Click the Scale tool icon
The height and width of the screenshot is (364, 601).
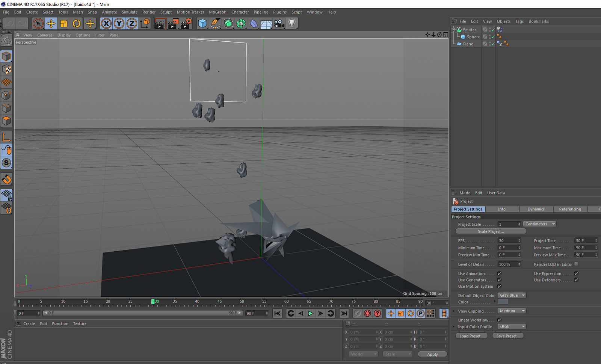(x=64, y=24)
